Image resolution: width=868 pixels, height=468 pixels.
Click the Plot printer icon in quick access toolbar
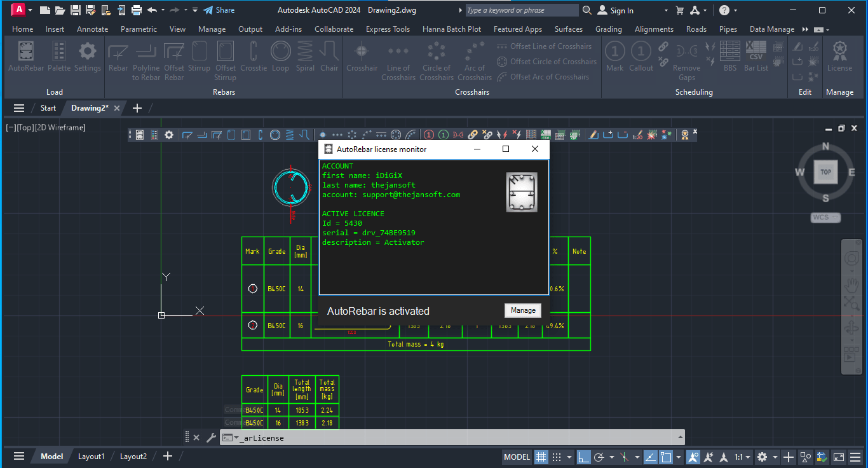tap(136, 10)
